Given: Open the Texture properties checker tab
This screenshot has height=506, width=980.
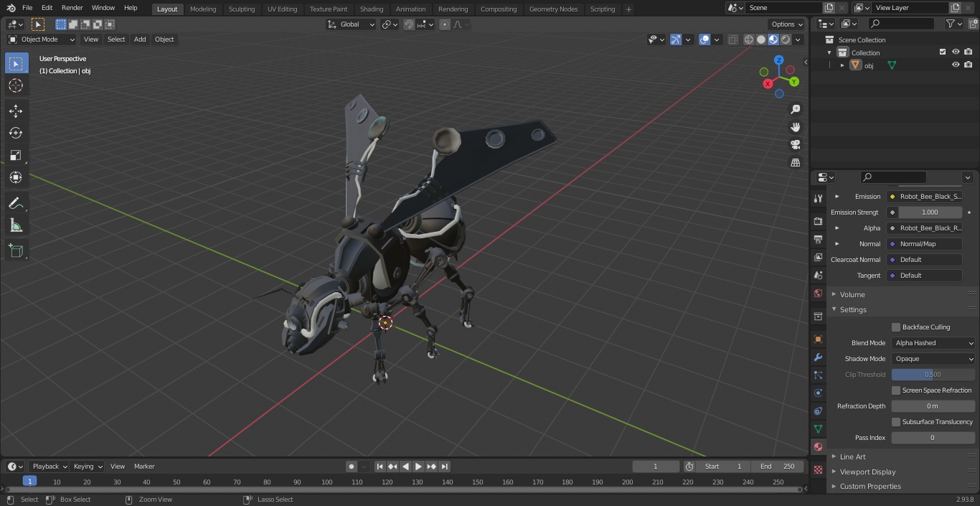Looking at the screenshot, I should point(818,469).
